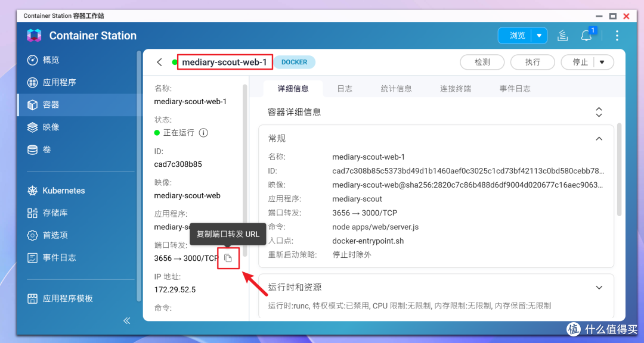Minimize the Container Station window

599,16
